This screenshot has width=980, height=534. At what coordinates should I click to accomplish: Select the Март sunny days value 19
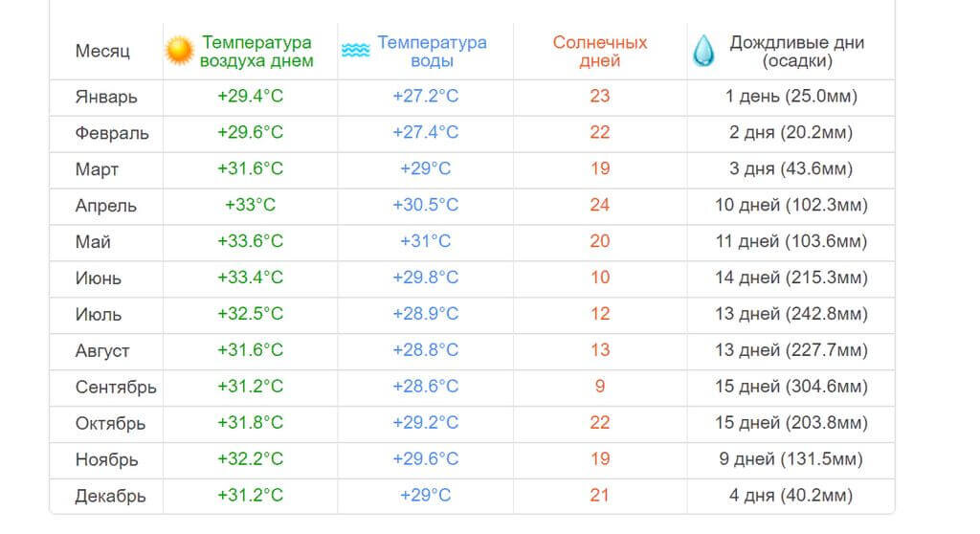(x=600, y=168)
